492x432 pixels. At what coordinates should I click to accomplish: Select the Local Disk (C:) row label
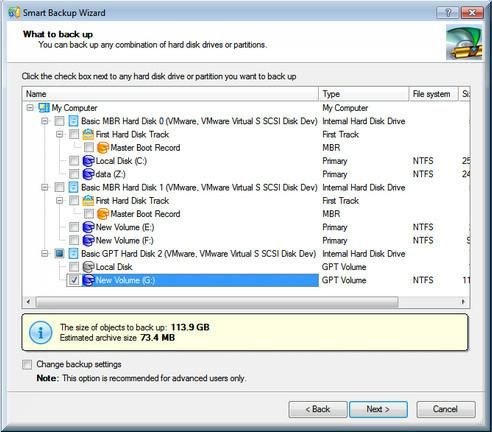(121, 161)
